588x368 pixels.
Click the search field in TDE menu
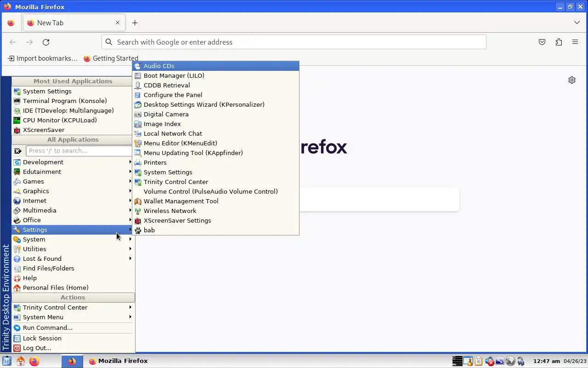(79, 151)
